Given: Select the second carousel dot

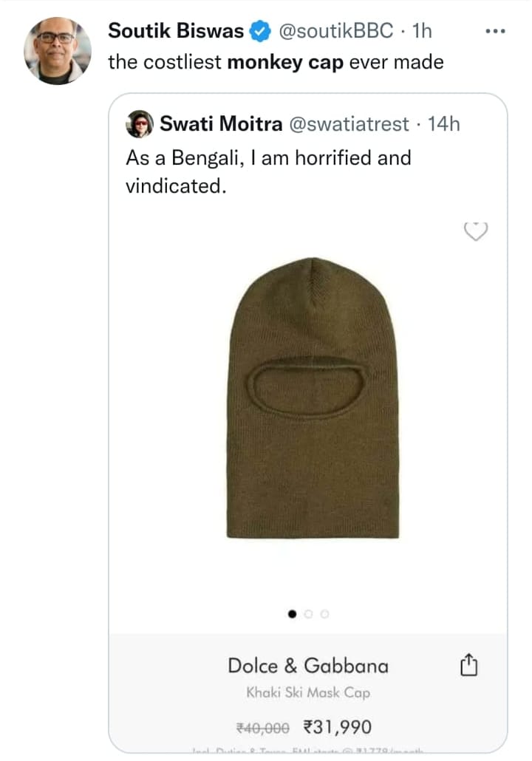Looking at the screenshot, I should [x=308, y=614].
